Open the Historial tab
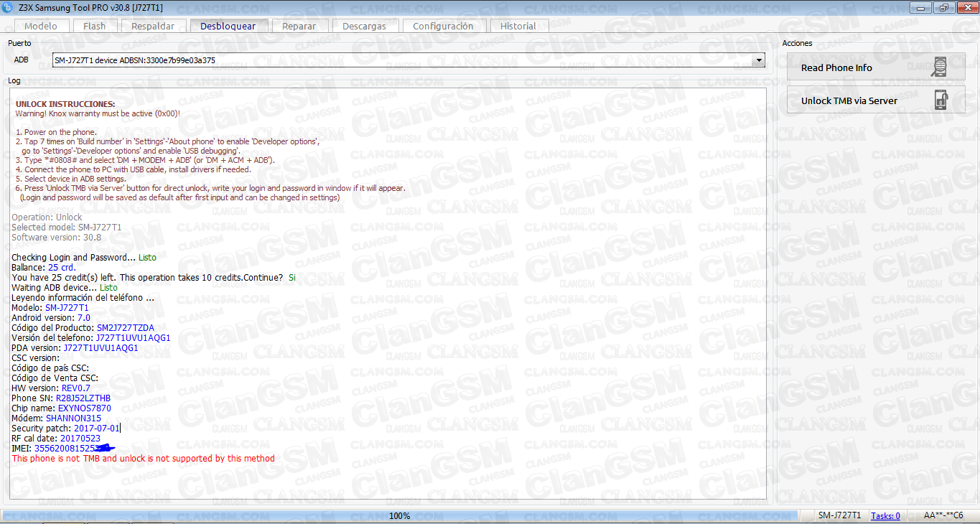Viewport: 980px width, 524px height. [x=518, y=26]
